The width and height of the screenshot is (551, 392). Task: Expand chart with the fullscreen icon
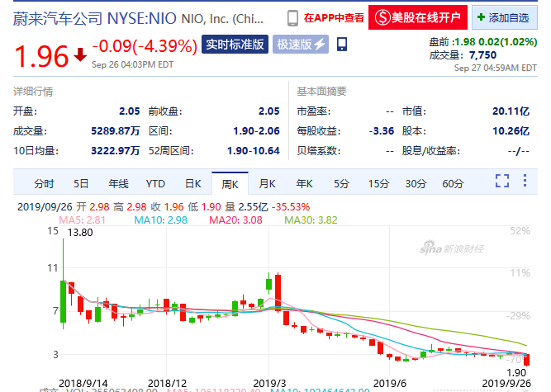pos(502,181)
